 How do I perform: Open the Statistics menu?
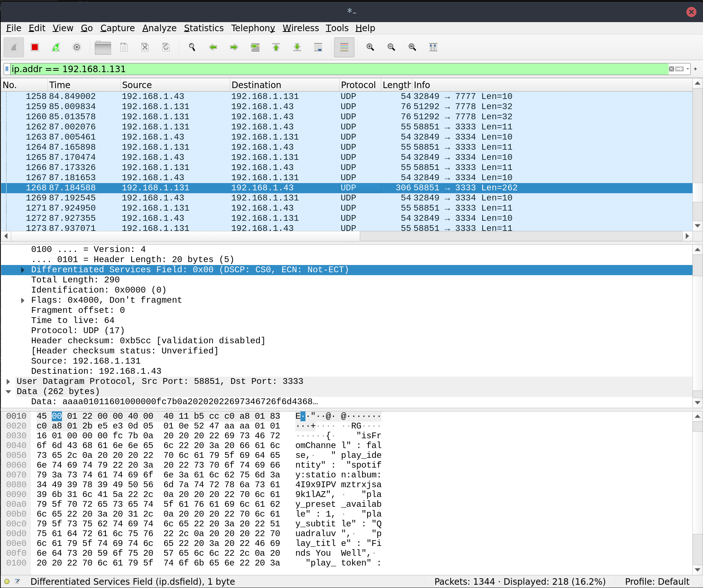204,28
